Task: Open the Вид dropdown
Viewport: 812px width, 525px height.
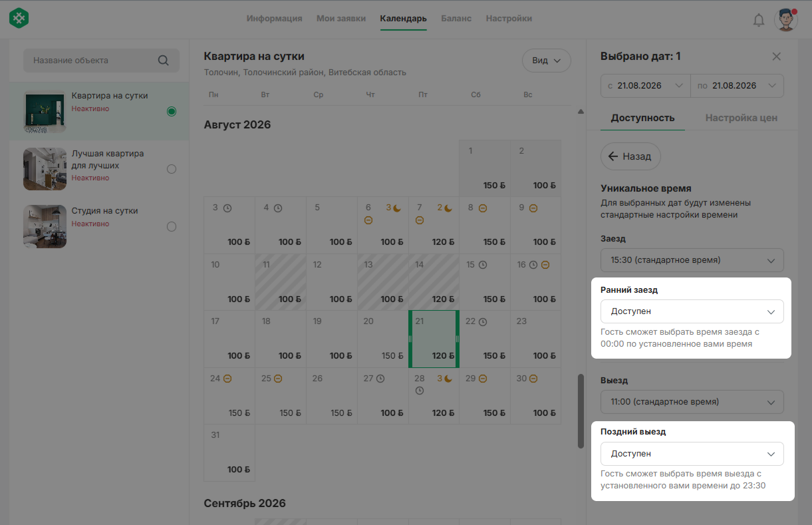Action: pos(547,61)
